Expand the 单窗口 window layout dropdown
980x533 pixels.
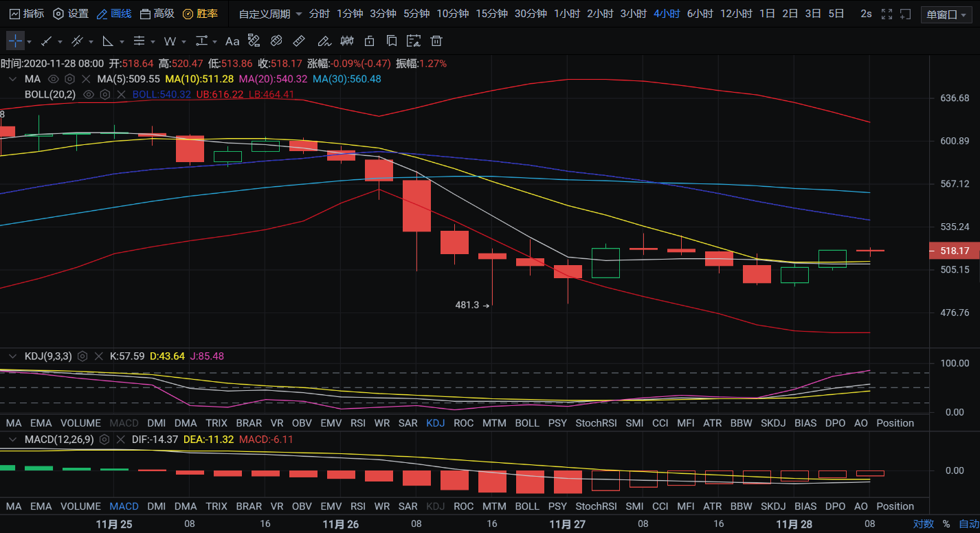[946, 14]
